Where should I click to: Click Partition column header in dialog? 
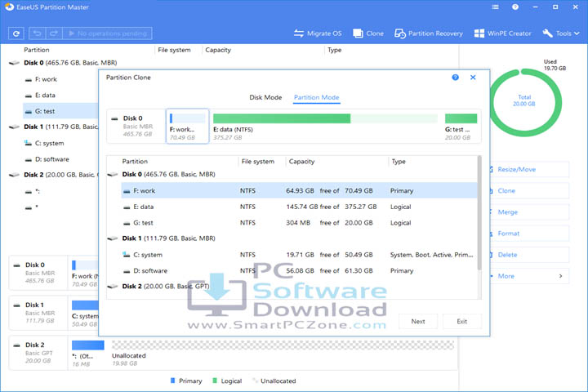(135, 162)
